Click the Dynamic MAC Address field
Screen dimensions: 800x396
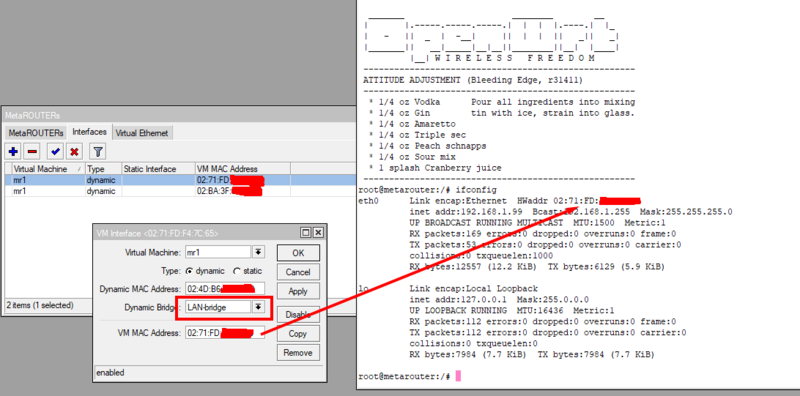[225, 289]
